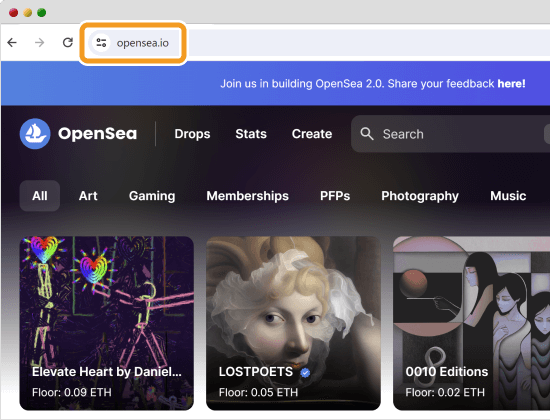Show the Photography category
The image size is (550, 420).
click(x=420, y=196)
